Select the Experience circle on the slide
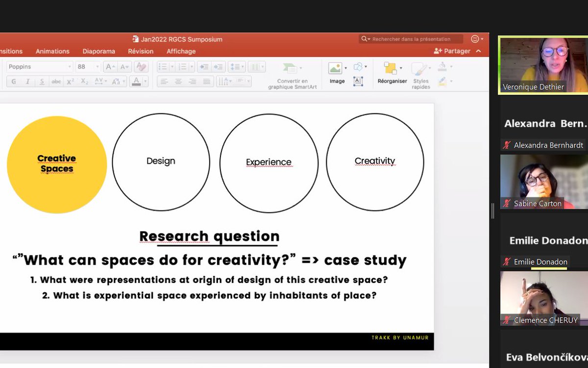 coord(269,162)
